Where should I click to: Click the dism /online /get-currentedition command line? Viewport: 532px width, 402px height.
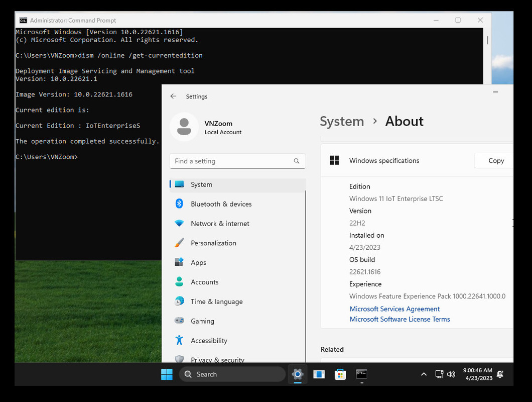[x=140, y=55]
